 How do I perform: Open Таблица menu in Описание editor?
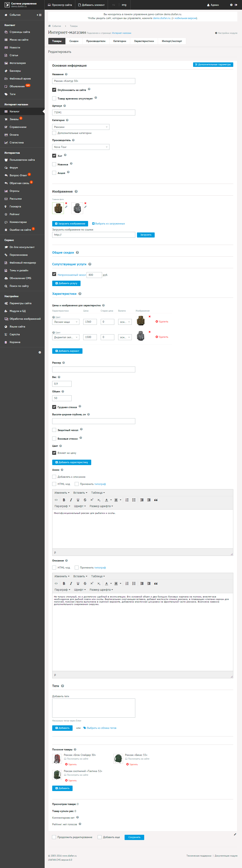pos(98,576)
